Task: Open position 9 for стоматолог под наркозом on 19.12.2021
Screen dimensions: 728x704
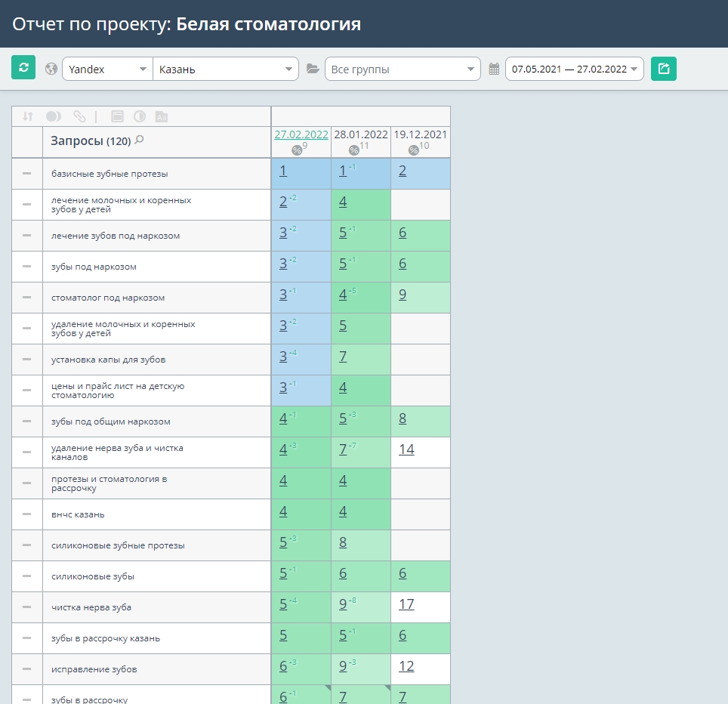Action: point(403,295)
